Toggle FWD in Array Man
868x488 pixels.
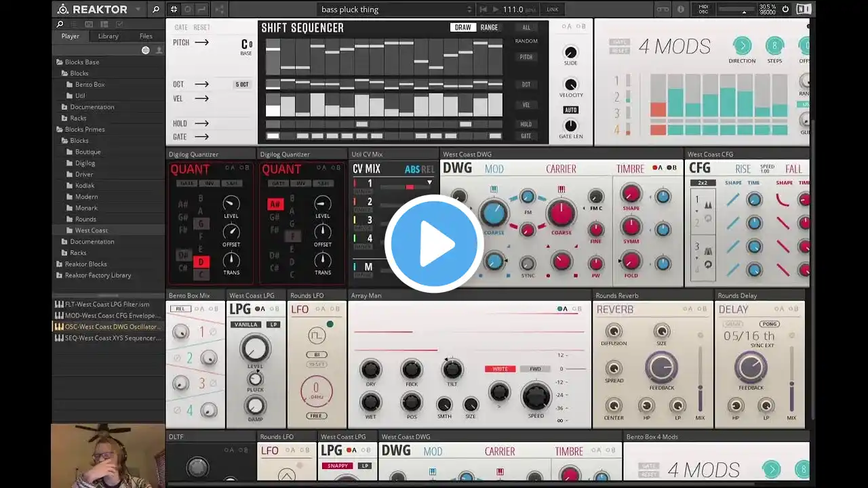(535, 369)
